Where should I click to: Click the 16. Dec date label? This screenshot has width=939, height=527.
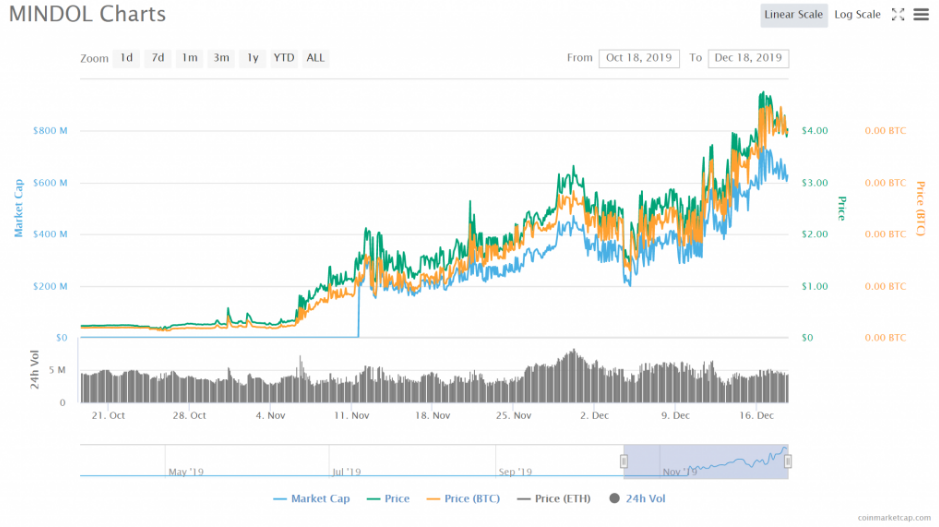pos(756,415)
